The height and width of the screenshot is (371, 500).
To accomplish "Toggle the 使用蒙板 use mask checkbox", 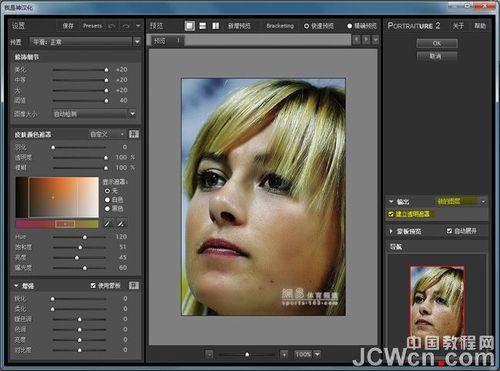I will point(93,286).
